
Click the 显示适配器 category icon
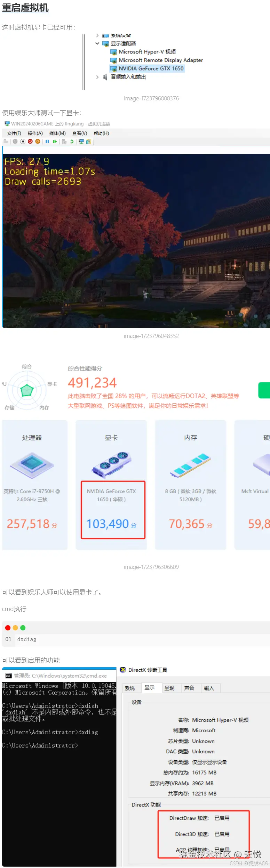coord(105,43)
